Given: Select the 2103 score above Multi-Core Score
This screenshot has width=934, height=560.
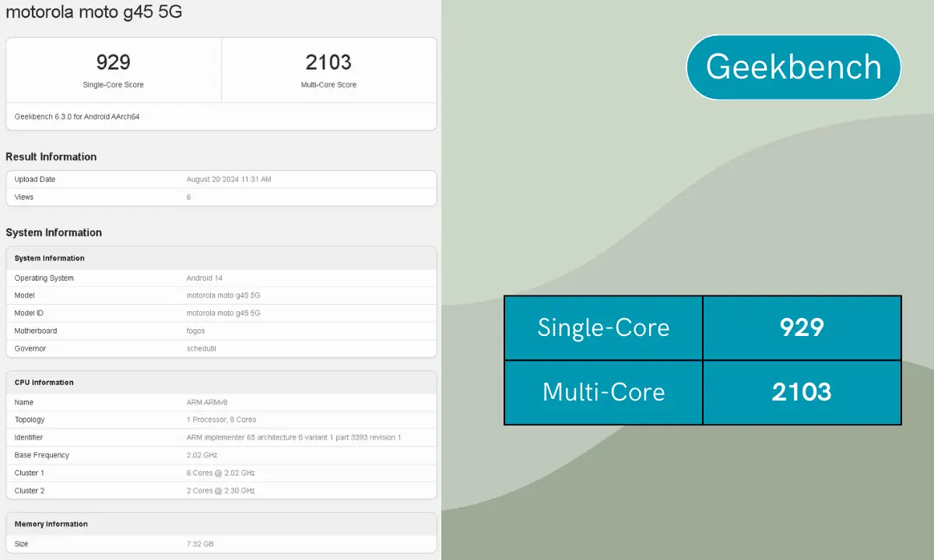Looking at the screenshot, I should tap(328, 62).
